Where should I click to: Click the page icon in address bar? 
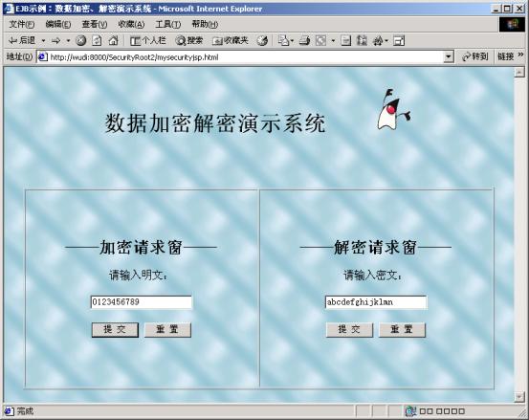(x=43, y=57)
